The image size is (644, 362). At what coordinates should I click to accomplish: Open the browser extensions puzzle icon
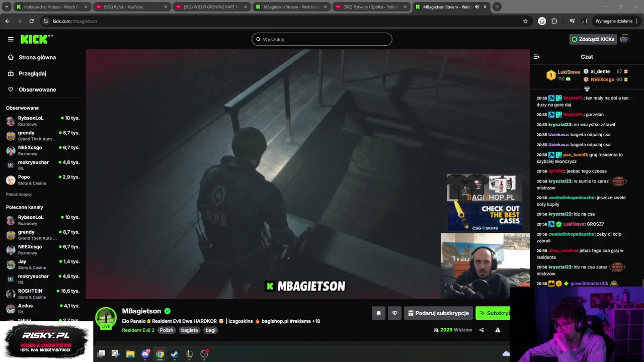[554, 21]
